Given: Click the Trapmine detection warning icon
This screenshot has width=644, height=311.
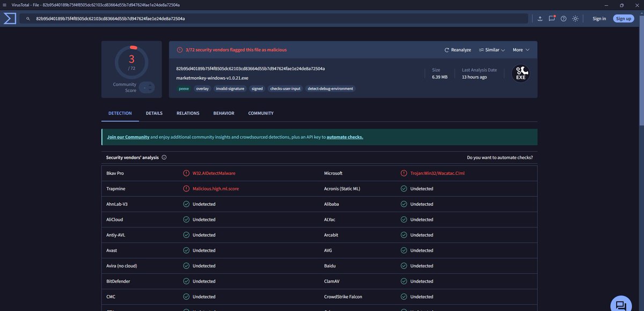Looking at the screenshot, I should pyautogui.click(x=186, y=189).
